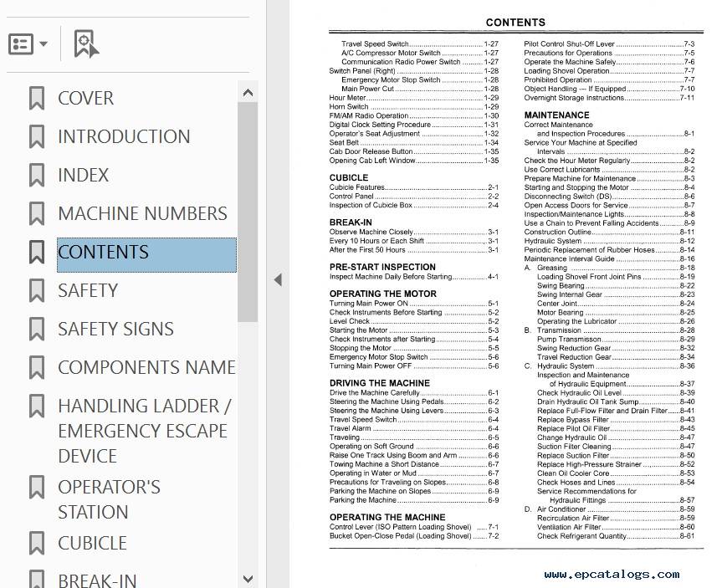Go to the INTRODUCTION bookmark
Screen dimensions: 722x588
pos(124,137)
